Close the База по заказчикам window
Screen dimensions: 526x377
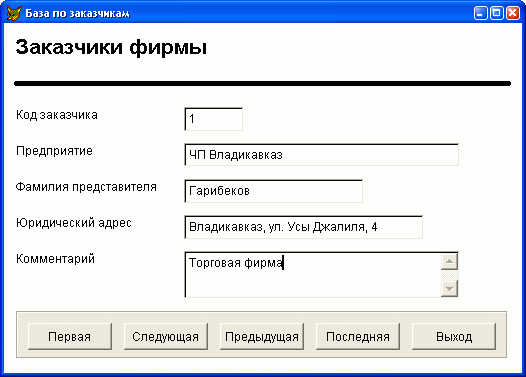(x=513, y=13)
